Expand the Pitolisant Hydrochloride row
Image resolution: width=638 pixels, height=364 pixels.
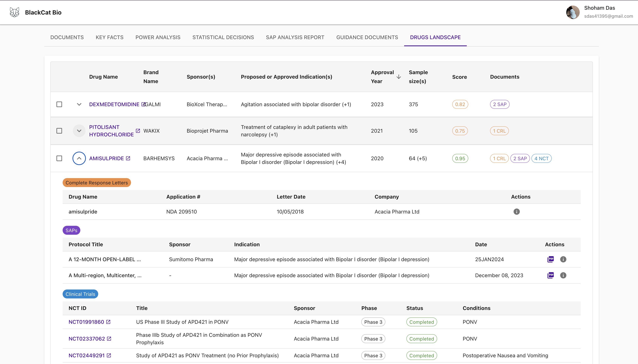(79, 131)
